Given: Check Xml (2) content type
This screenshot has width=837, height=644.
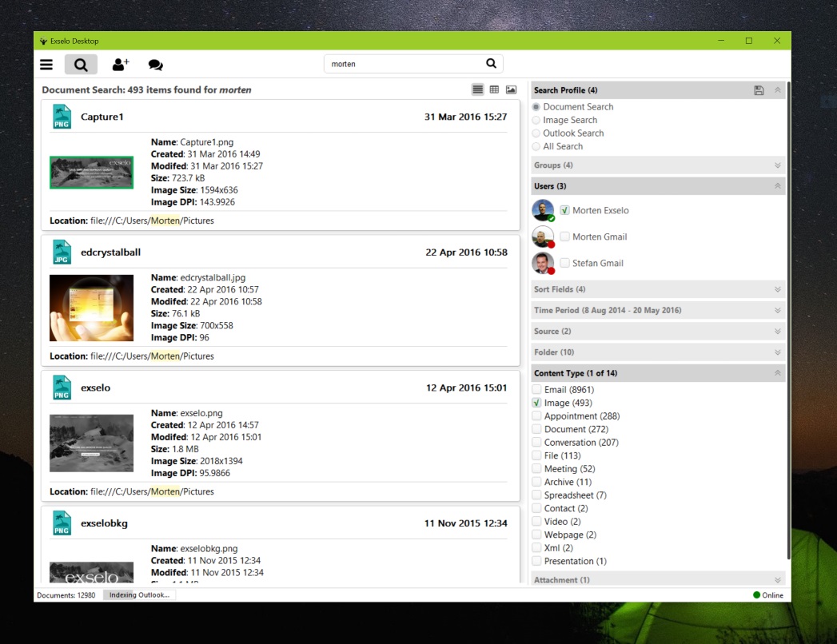Looking at the screenshot, I should 536,547.
